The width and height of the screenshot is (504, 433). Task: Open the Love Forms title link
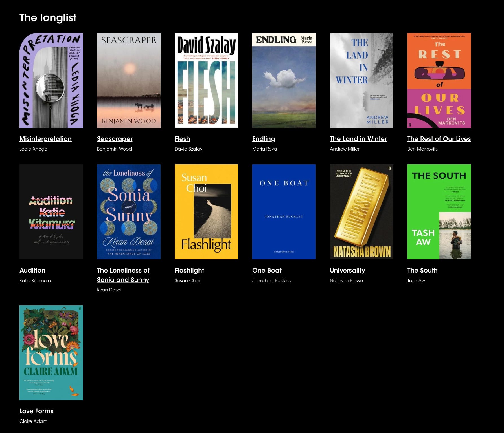point(36,411)
